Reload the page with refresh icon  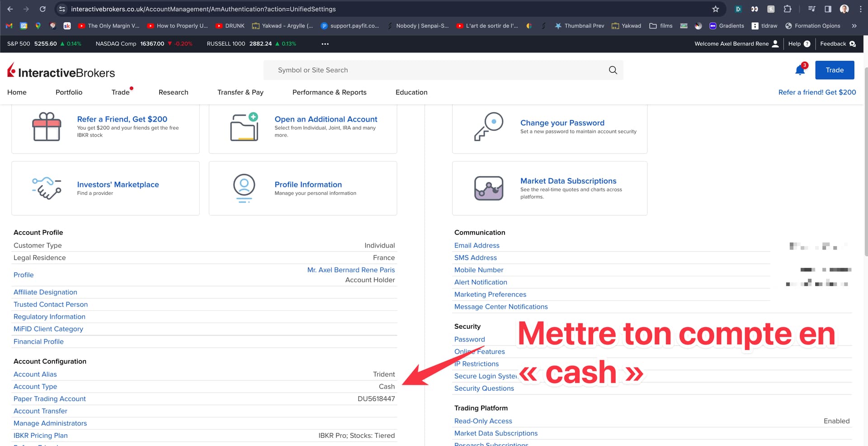click(42, 9)
